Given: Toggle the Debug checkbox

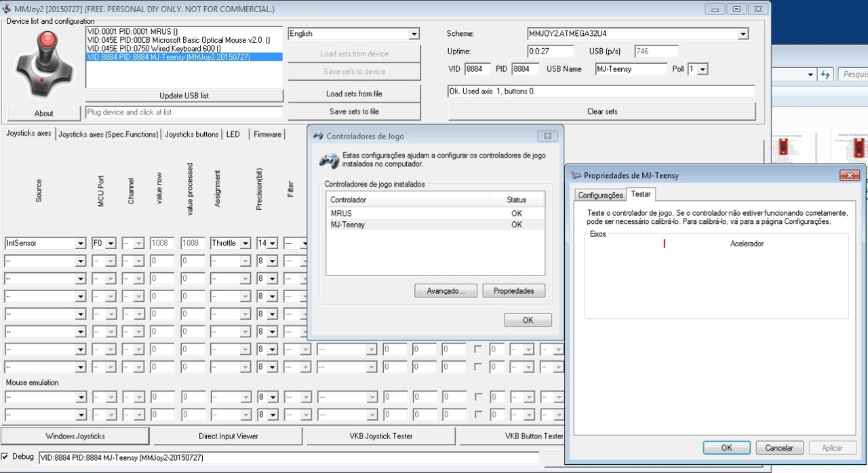Looking at the screenshot, I should point(5,457).
